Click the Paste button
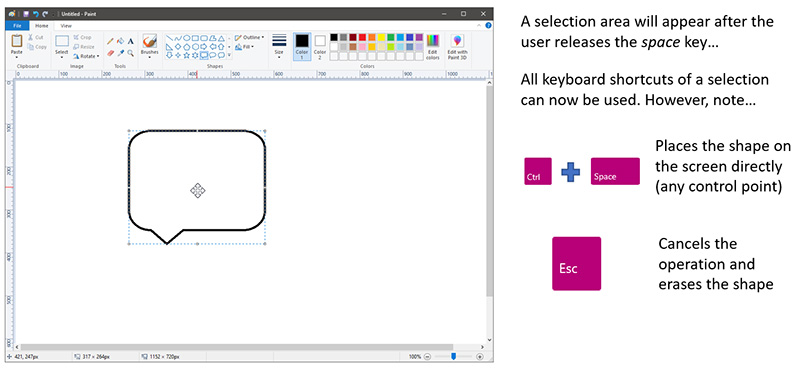The width and height of the screenshot is (800, 369). [17, 45]
